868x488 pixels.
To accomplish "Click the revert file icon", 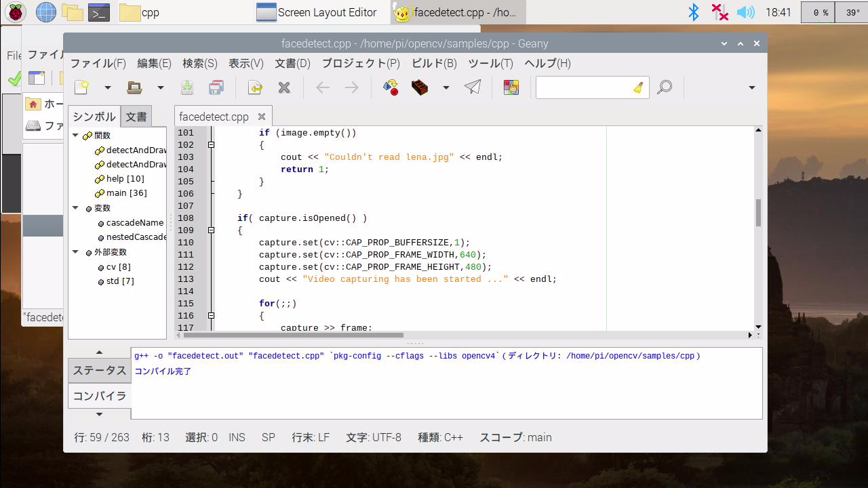I will [x=255, y=87].
